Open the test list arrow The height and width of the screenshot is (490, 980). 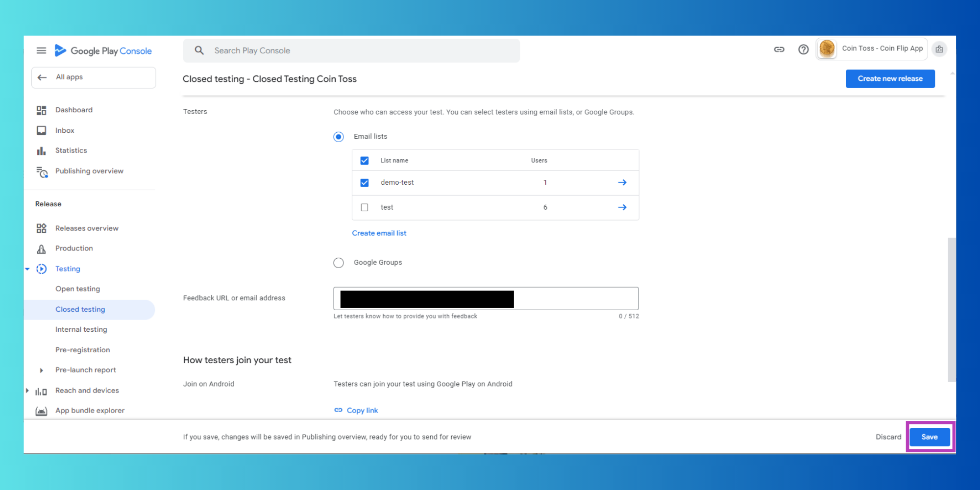click(x=622, y=207)
